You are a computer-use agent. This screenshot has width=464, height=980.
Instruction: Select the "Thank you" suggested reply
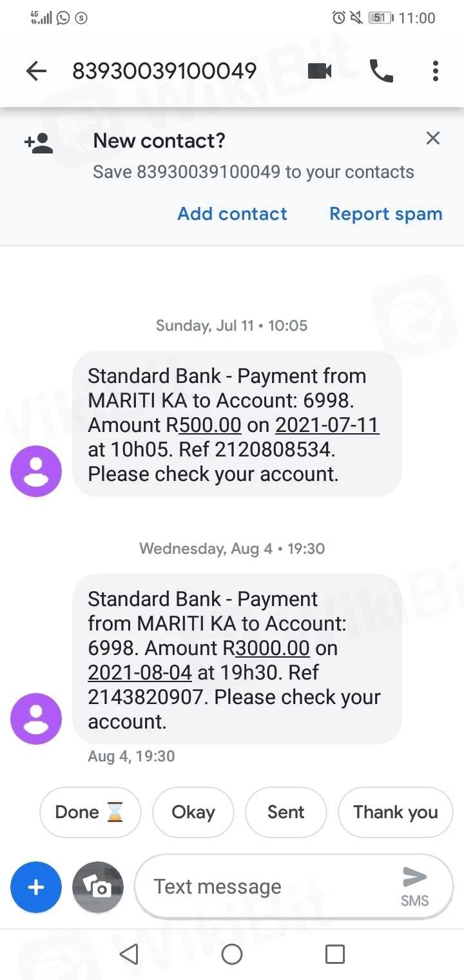pos(395,812)
